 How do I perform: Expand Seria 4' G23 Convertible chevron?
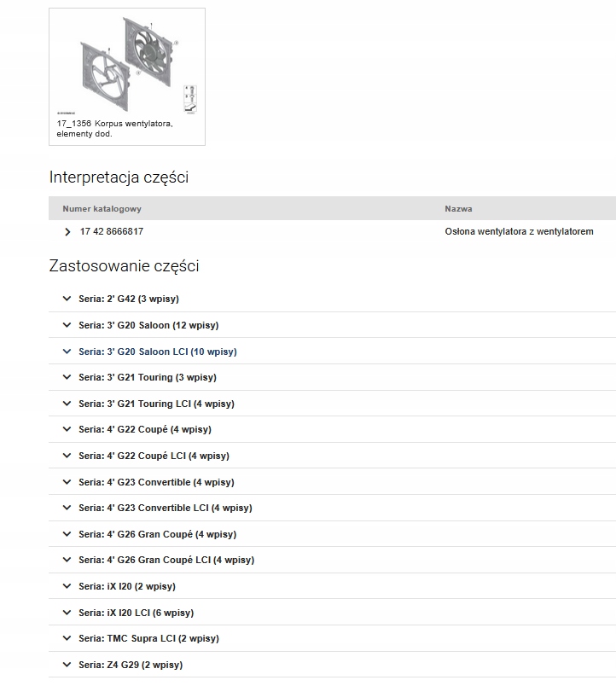[67, 482]
